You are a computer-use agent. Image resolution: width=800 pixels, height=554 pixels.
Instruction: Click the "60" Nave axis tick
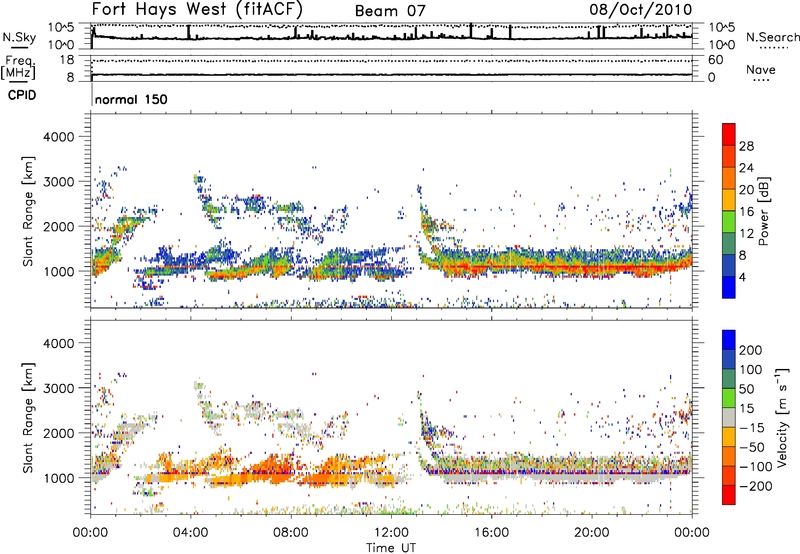tap(715, 60)
